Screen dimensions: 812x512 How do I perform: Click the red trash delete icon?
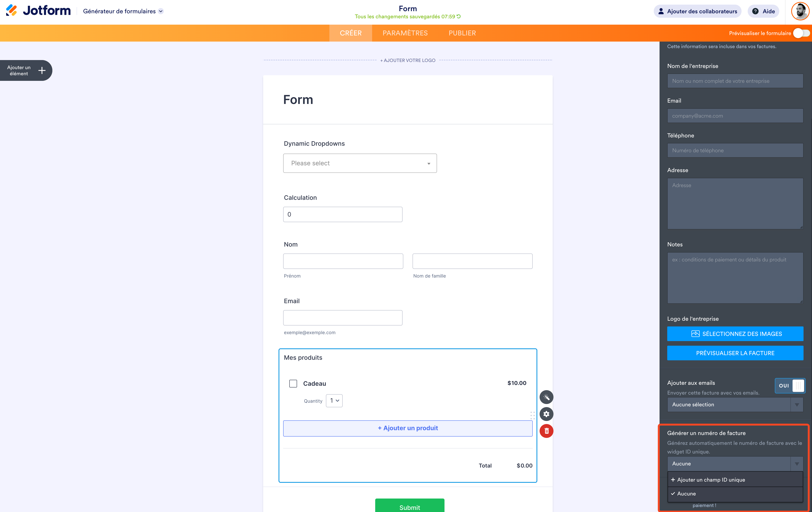coord(546,431)
